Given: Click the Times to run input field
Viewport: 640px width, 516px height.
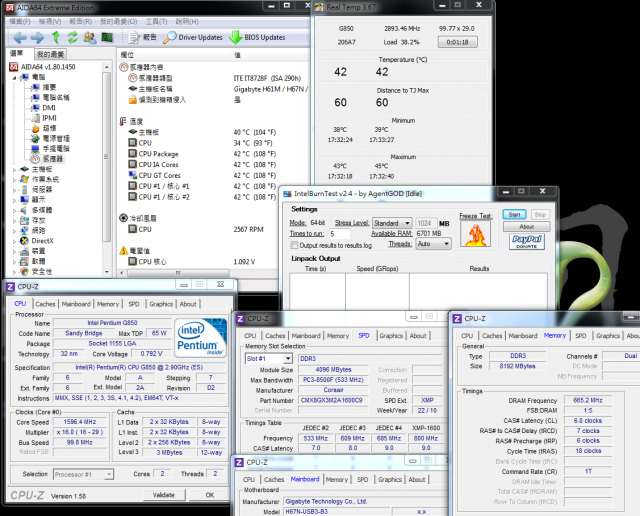Looking at the screenshot, I should point(339,234).
